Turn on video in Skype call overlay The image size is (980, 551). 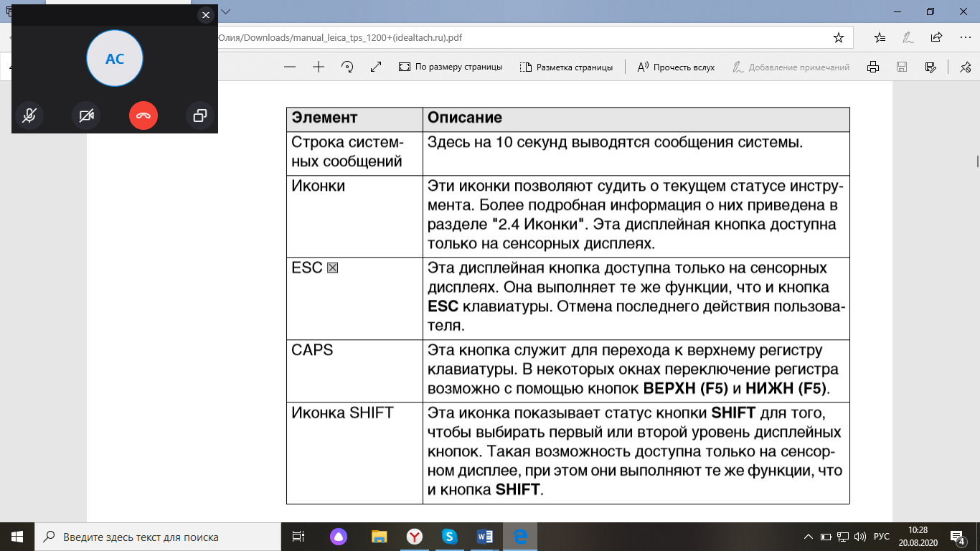coord(86,116)
